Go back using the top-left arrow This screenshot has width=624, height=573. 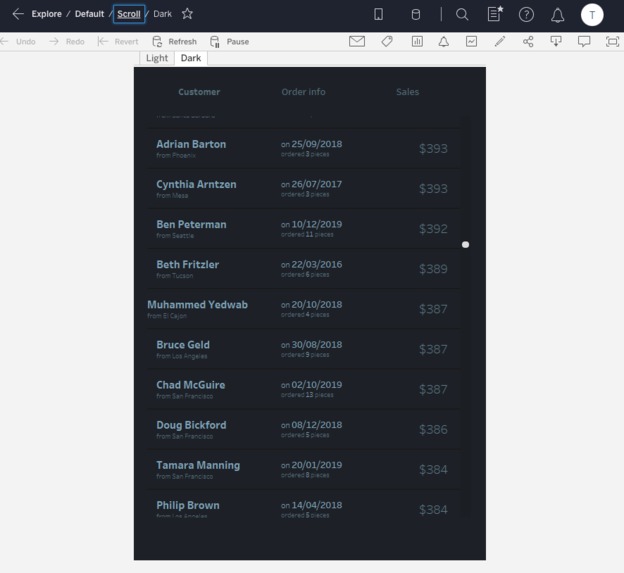[x=18, y=14]
